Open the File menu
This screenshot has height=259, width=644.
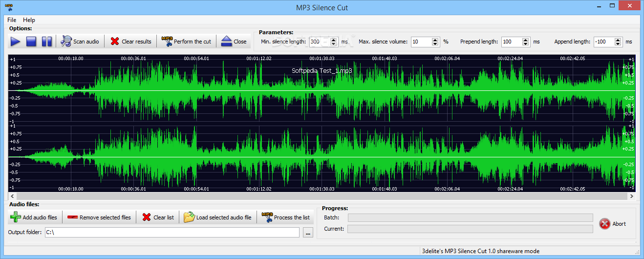coord(12,20)
